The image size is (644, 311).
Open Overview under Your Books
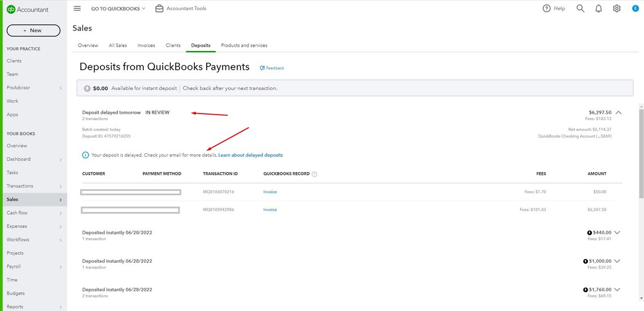point(17,146)
